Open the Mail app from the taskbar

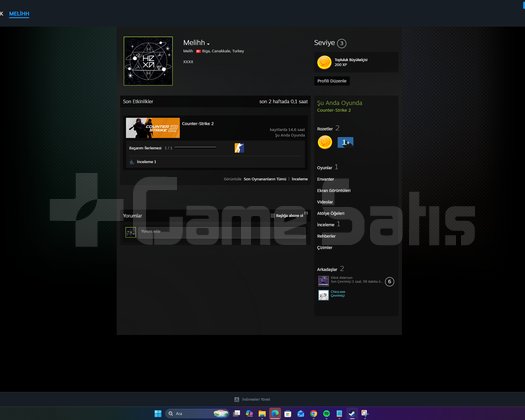[x=301, y=414]
